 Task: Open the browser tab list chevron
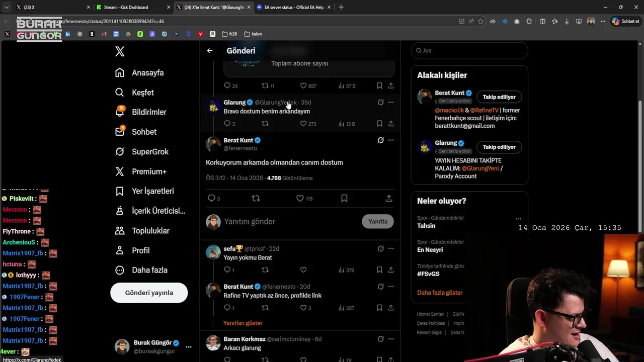pos(7,8)
